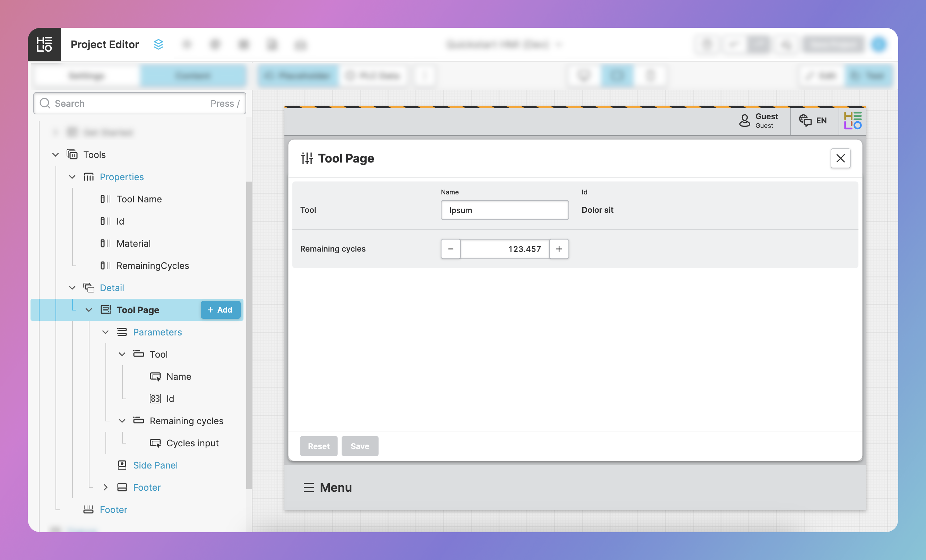Open the EN language selector icon
This screenshot has width=926, height=560.
(805, 121)
